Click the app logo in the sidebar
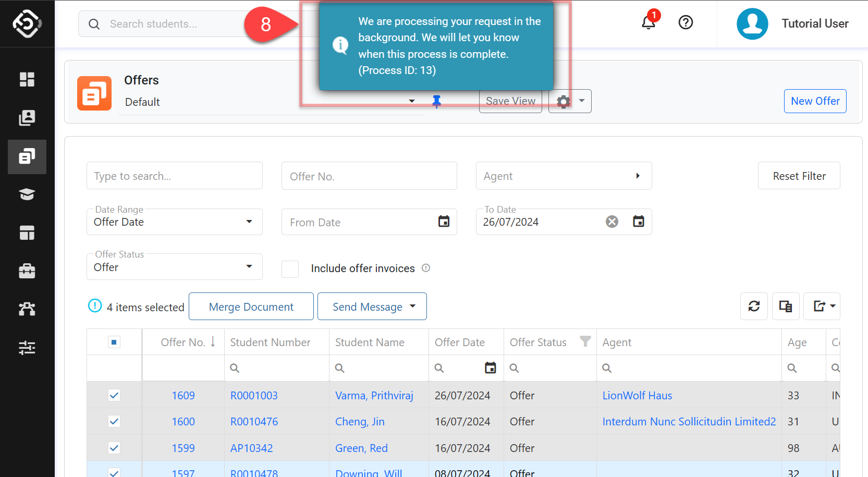This screenshot has height=477, width=868. [27, 23]
